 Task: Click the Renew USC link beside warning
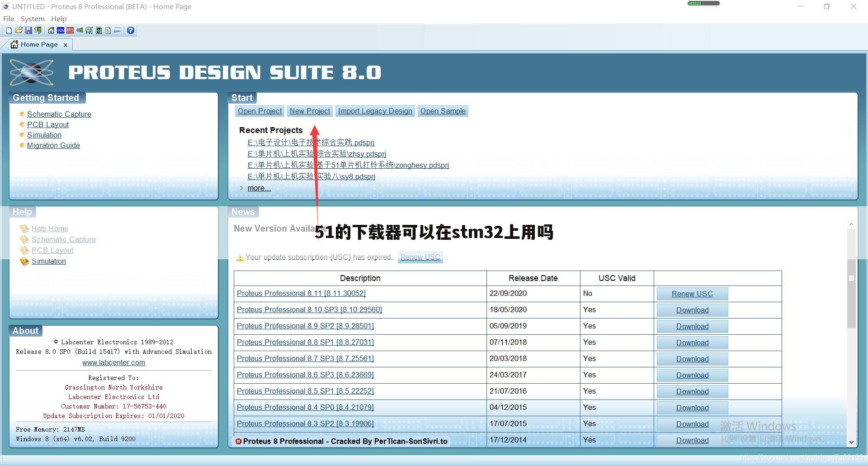(x=420, y=257)
